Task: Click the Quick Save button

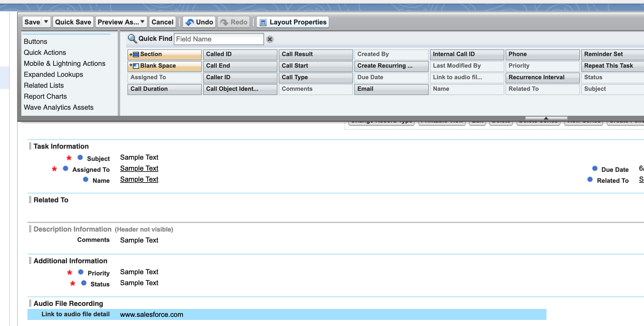Action: 73,22
